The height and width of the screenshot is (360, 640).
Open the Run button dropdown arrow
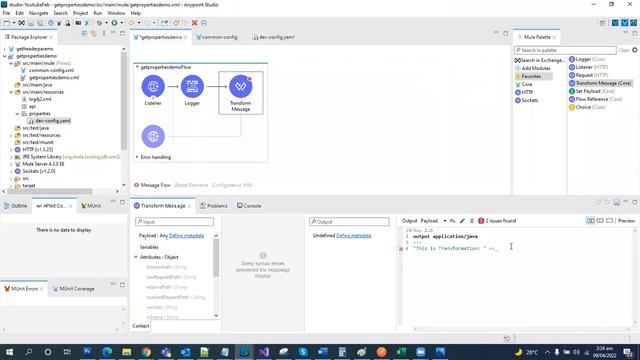pos(121,23)
